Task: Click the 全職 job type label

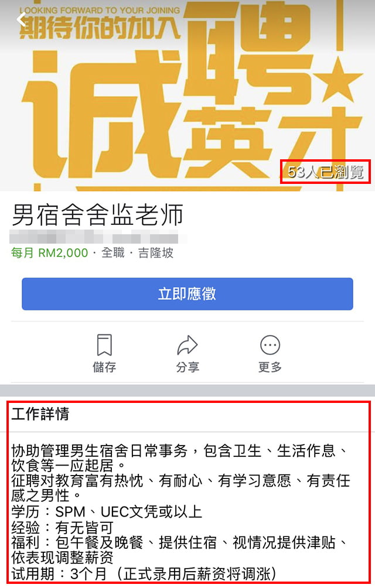Action: [x=113, y=253]
